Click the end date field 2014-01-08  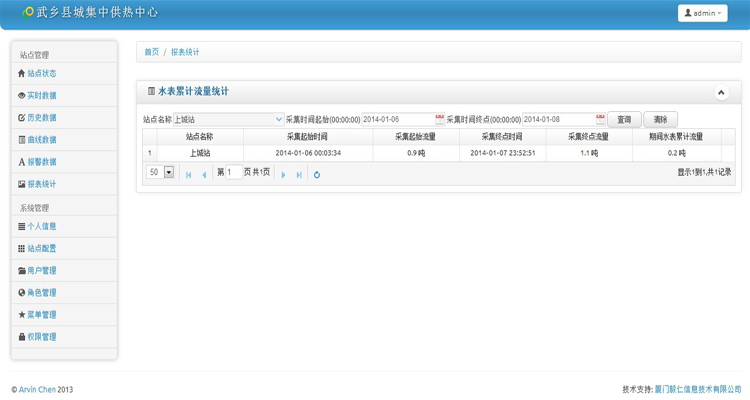(559, 119)
